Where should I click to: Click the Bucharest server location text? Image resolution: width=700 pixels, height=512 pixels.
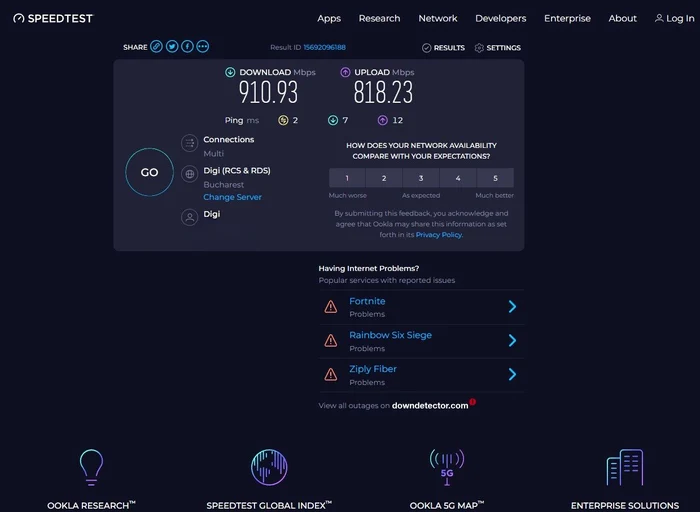[224, 184]
